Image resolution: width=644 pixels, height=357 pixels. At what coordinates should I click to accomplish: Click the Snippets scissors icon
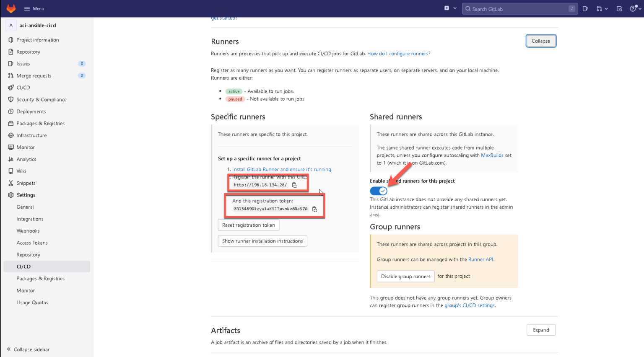(x=11, y=183)
